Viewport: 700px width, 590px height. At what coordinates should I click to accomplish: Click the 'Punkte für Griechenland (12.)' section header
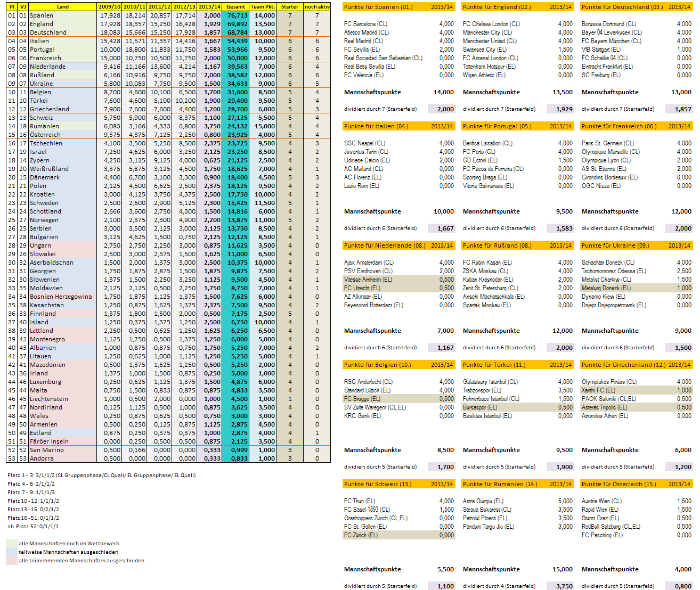[637, 365]
